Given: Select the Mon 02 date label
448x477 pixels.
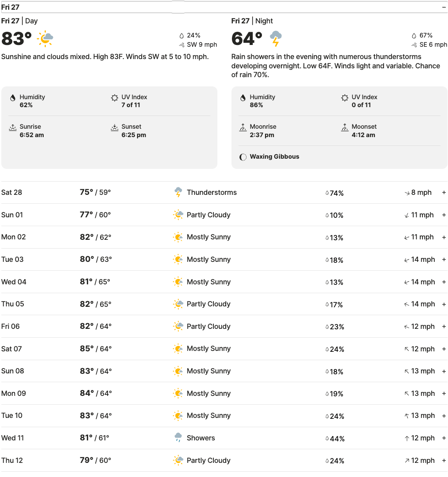Looking at the screenshot, I should [13, 237].
